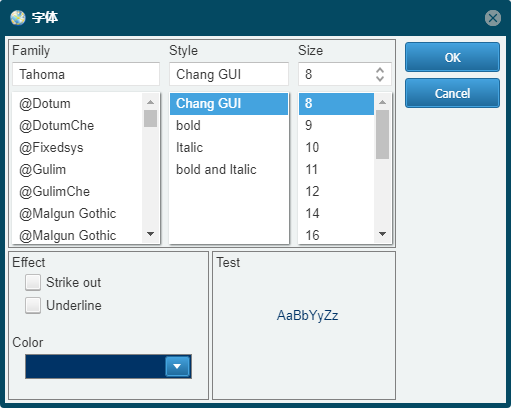This screenshot has height=408, width=511.
Task: Increase size with spinner up arrow
Action: (x=380, y=70)
